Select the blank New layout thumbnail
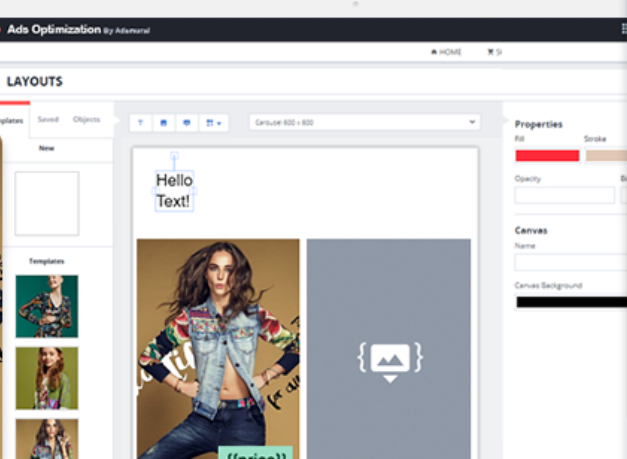The image size is (627, 459). (x=47, y=204)
